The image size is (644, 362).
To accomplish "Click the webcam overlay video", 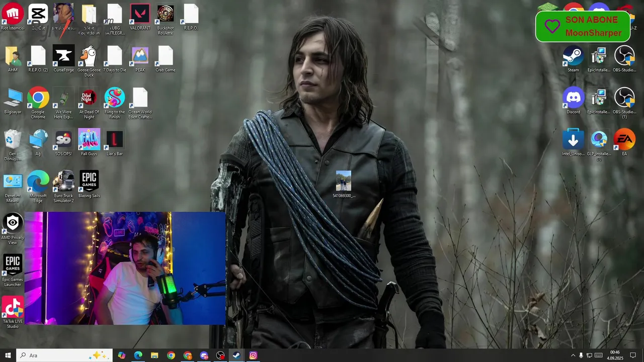I will [x=125, y=268].
